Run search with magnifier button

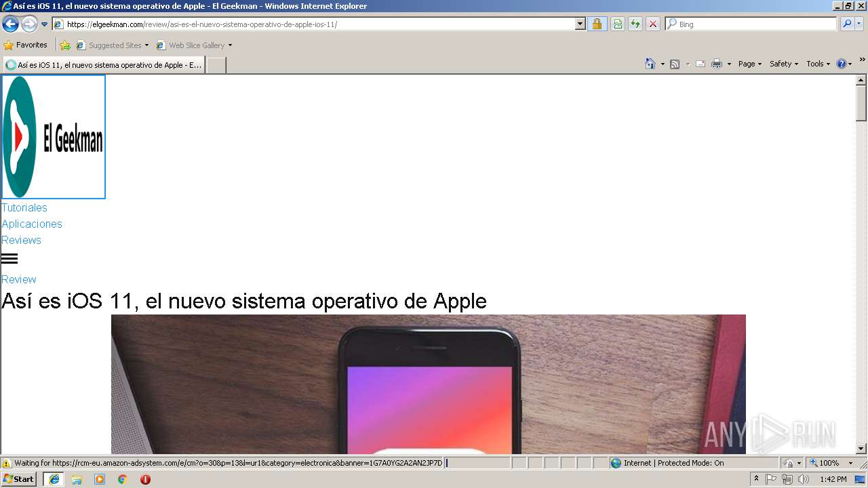(x=847, y=24)
